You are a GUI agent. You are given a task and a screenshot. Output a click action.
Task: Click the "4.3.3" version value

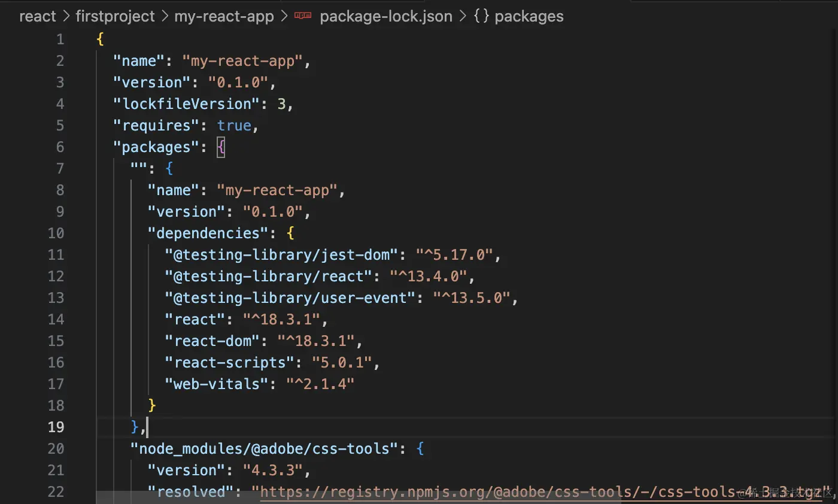point(273,470)
